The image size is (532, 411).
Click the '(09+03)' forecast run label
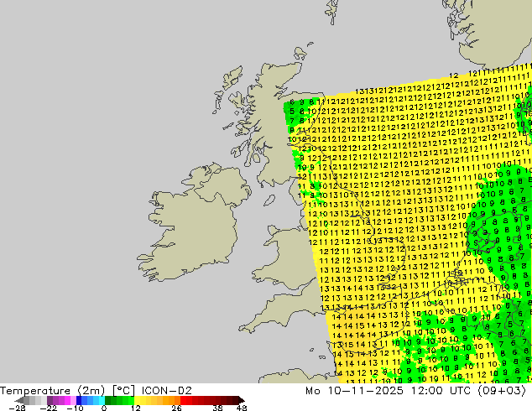coord(502,391)
